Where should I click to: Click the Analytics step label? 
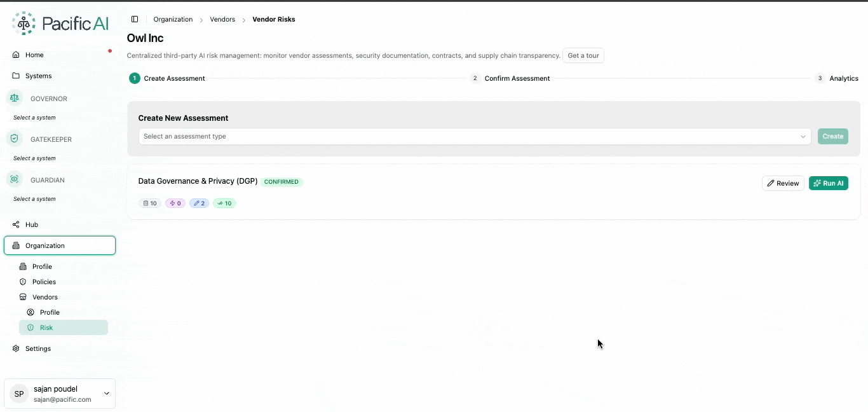(x=844, y=79)
